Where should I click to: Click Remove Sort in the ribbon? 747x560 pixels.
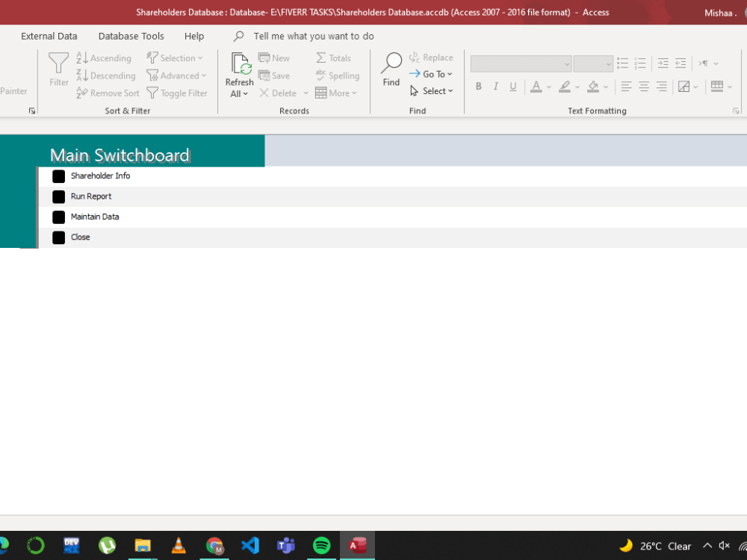tap(108, 93)
